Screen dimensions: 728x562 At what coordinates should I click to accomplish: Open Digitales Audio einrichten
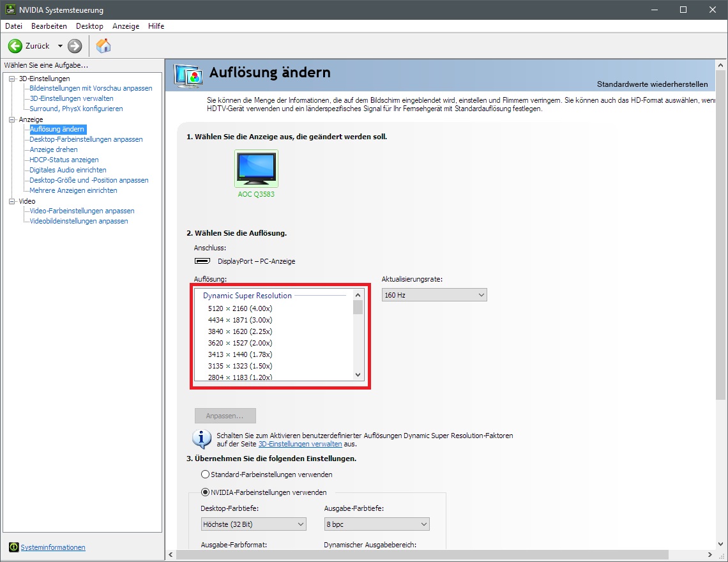pyautogui.click(x=68, y=170)
